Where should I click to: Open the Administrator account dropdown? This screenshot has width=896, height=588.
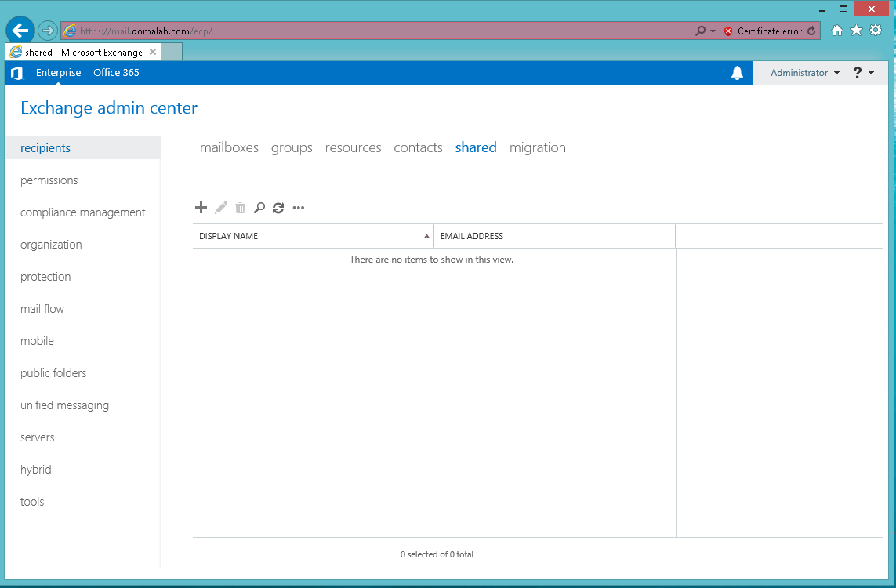point(804,73)
